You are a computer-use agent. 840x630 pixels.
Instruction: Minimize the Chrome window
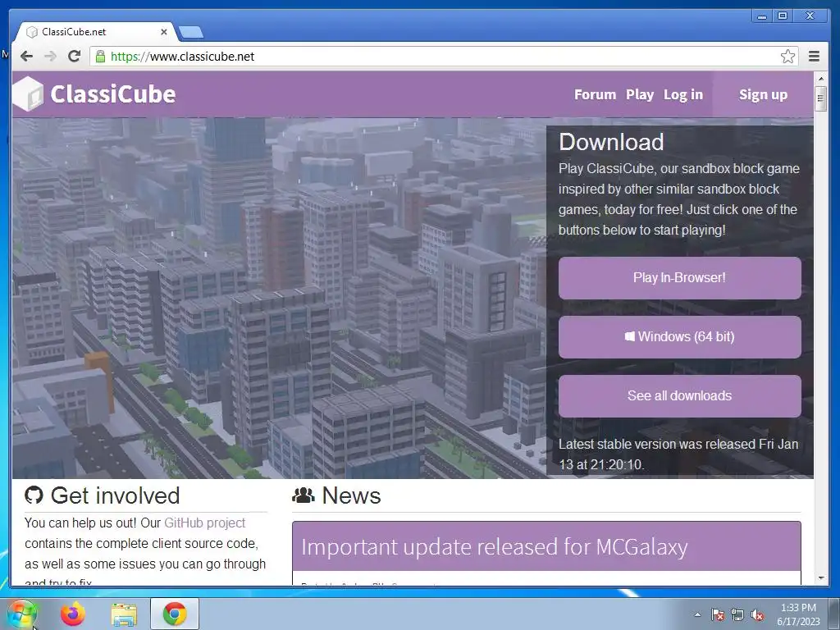coord(761,16)
